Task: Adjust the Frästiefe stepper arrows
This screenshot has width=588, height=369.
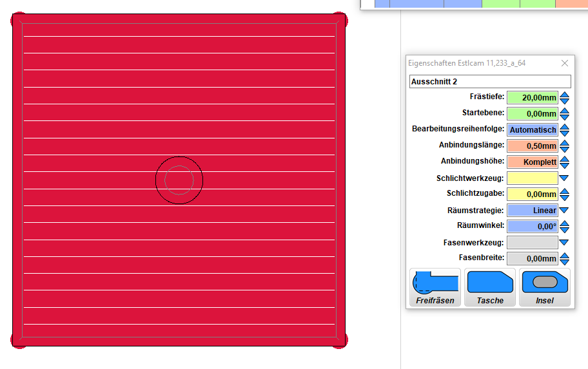Action: [564, 98]
